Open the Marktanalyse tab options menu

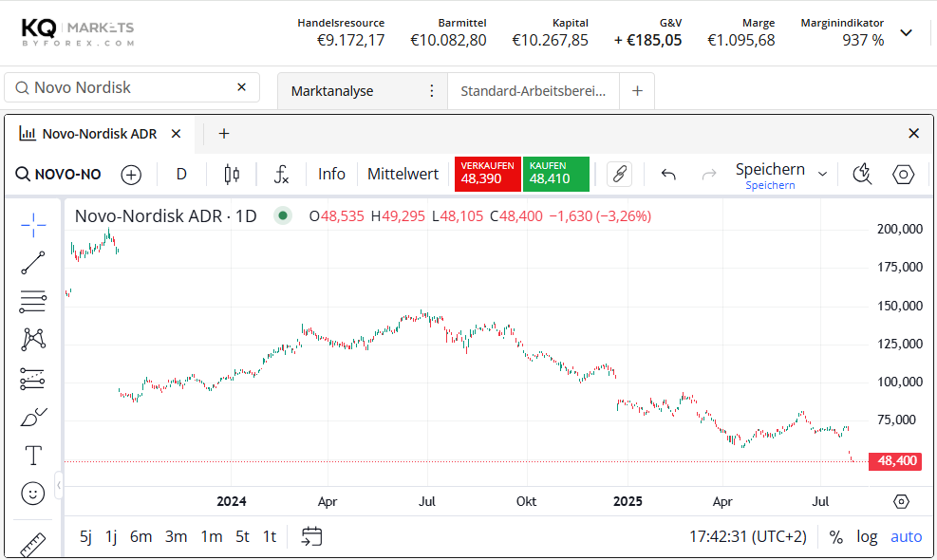[431, 91]
